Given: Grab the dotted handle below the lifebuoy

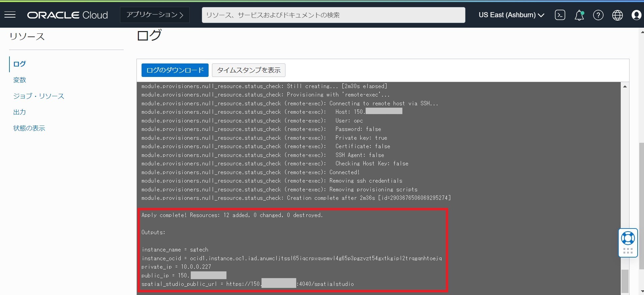Looking at the screenshot, I should click(628, 251).
